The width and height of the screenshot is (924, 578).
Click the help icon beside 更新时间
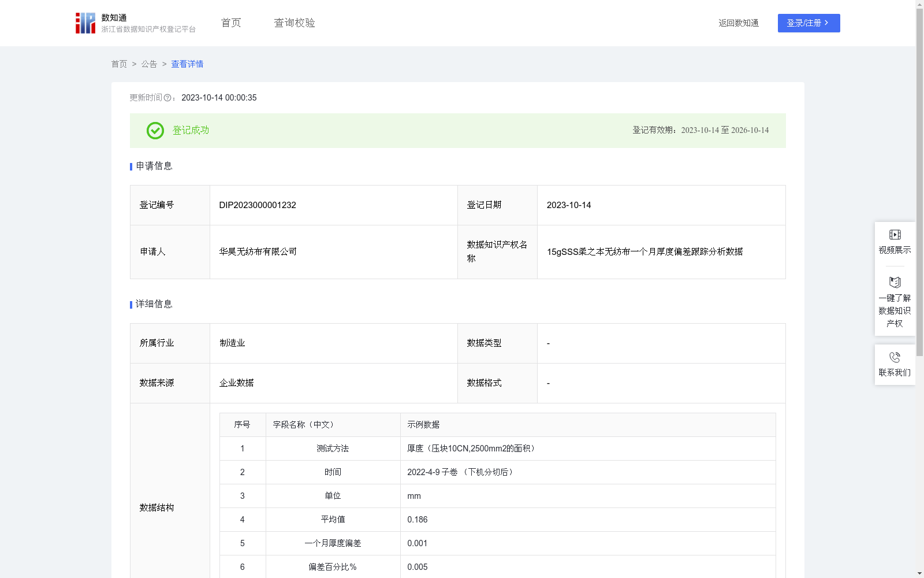click(167, 98)
